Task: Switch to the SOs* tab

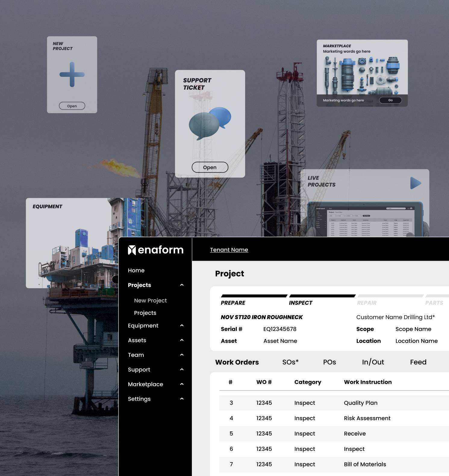Action: coord(290,362)
